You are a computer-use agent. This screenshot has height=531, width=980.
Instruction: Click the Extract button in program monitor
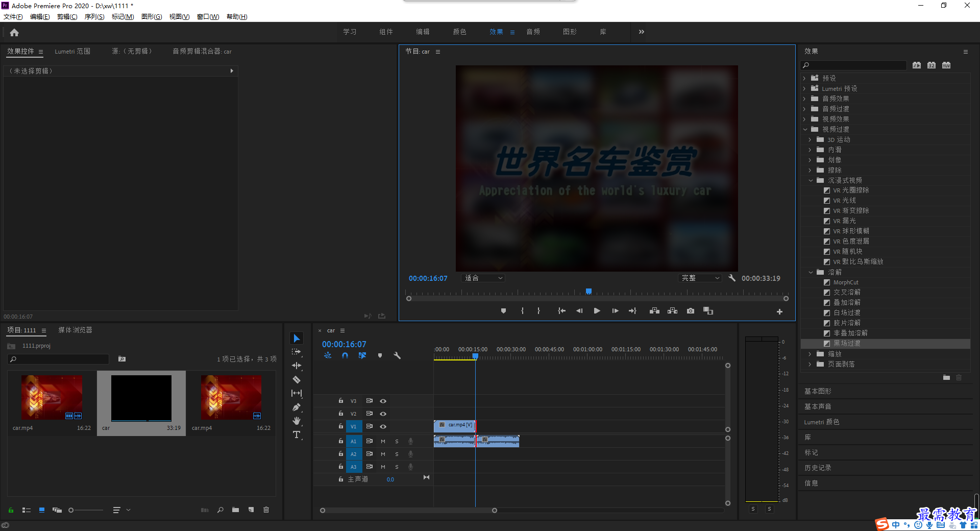coord(673,311)
